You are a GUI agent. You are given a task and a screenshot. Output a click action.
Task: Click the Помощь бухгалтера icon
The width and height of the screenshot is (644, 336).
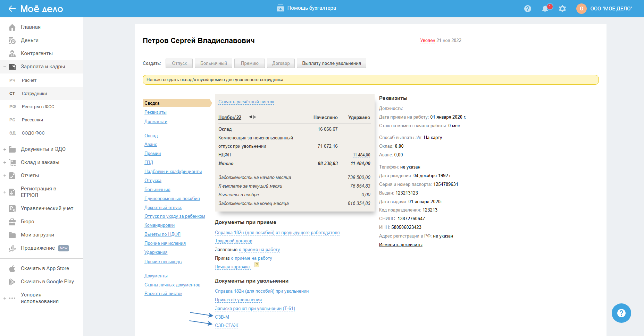(281, 8)
